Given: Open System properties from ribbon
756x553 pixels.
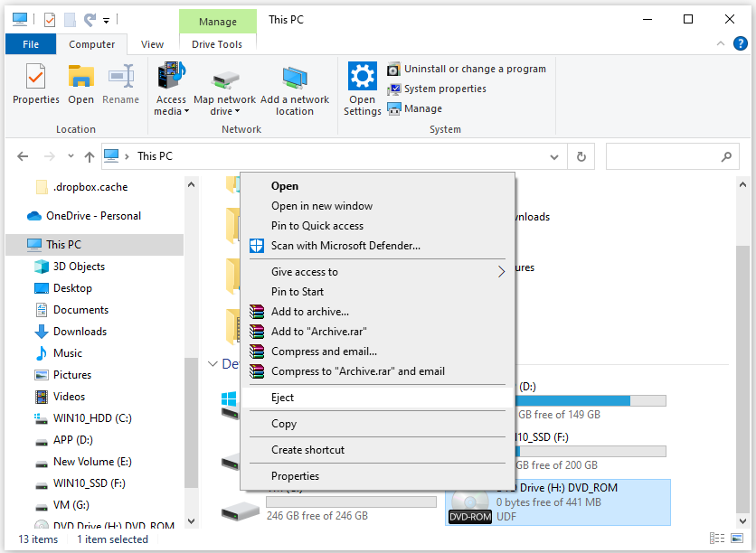Looking at the screenshot, I should point(437,89).
